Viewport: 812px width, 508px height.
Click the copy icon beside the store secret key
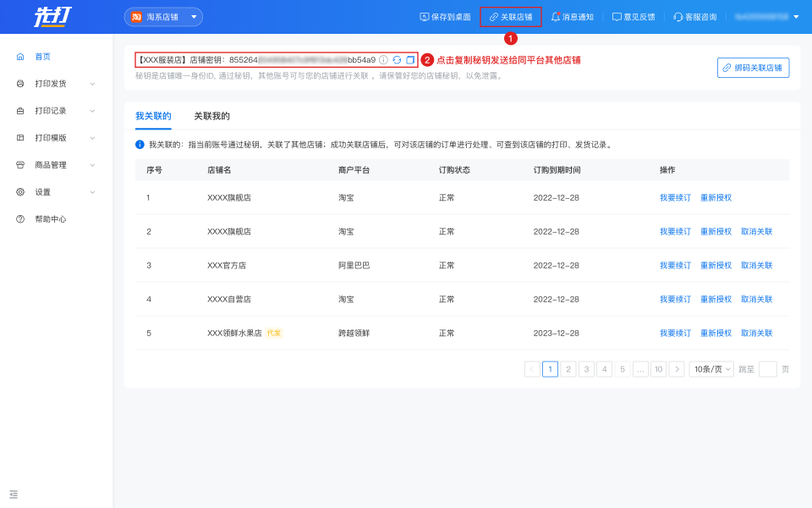click(x=410, y=60)
